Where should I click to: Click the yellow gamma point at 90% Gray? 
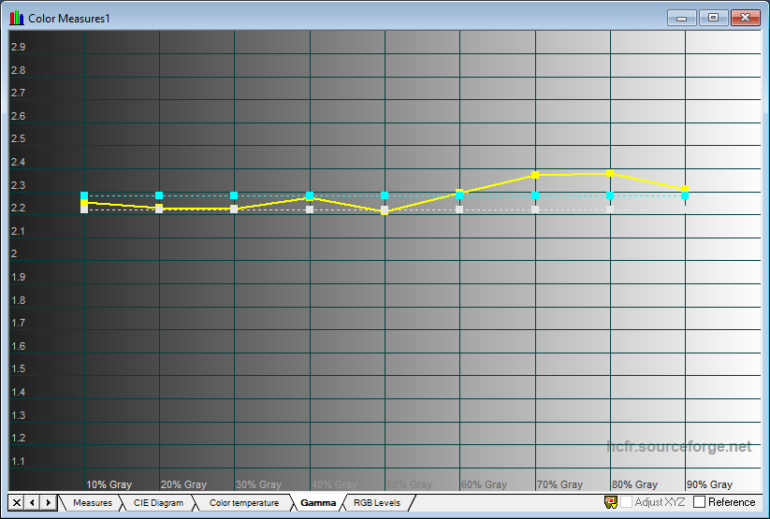coord(685,189)
